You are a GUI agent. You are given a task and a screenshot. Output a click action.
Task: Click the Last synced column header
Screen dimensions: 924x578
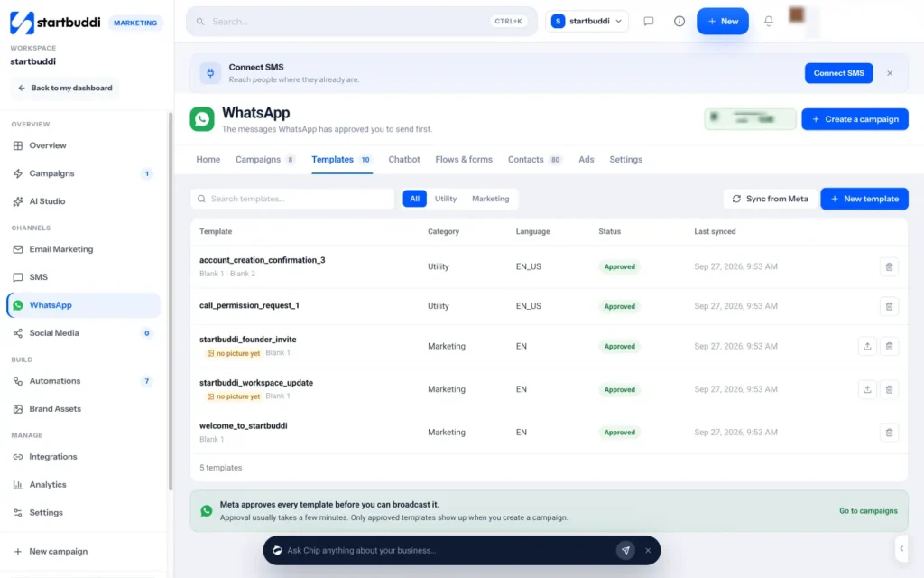coord(715,232)
